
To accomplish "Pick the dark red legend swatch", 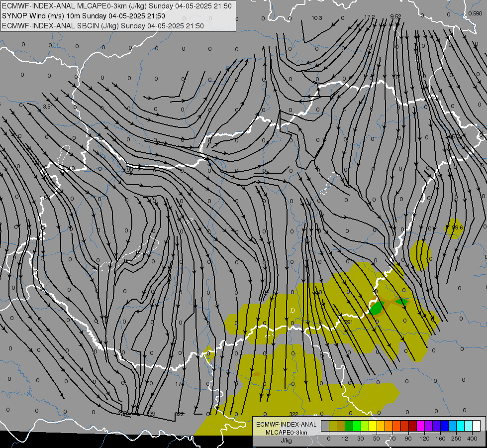I will tap(413, 426).
